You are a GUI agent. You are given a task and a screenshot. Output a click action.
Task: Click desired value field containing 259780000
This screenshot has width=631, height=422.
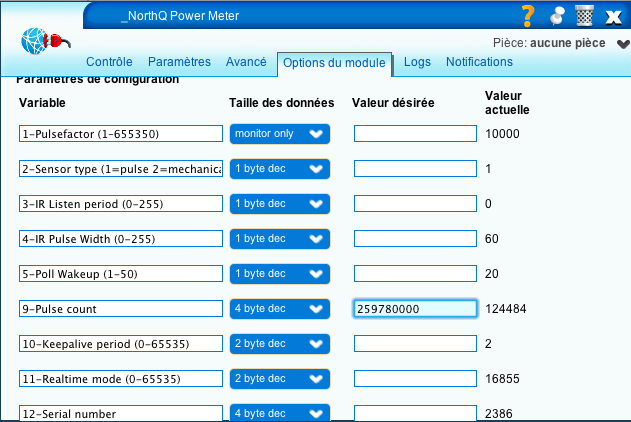[415, 309]
